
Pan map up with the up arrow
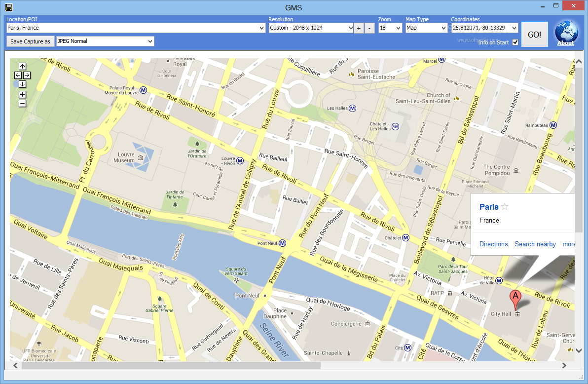[23, 67]
